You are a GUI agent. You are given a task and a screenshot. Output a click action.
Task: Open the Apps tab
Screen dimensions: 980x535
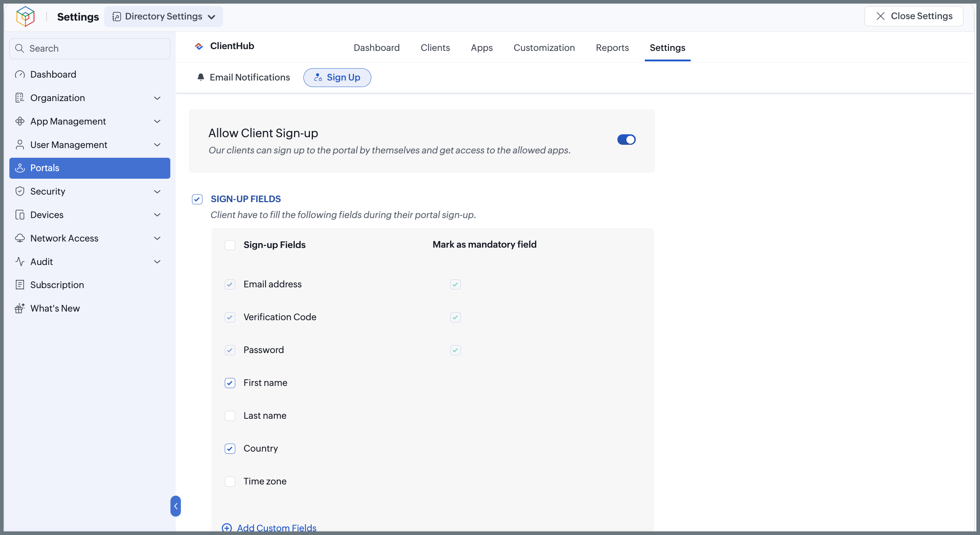[482, 48]
